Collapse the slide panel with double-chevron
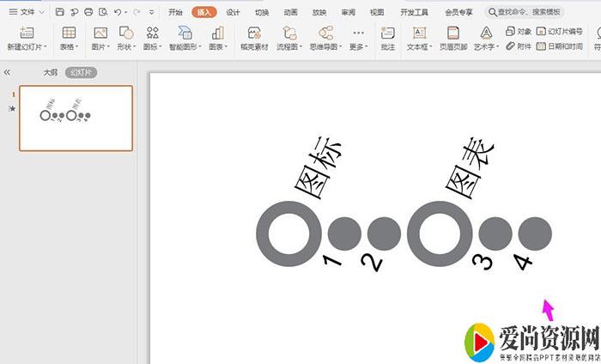 [x=8, y=73]
